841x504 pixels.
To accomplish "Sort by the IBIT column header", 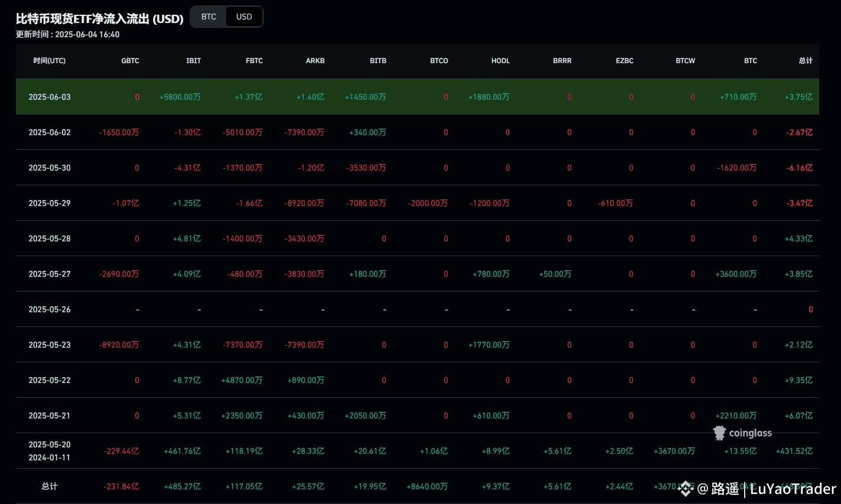I will pyautogui.click(x=194, y=61).
